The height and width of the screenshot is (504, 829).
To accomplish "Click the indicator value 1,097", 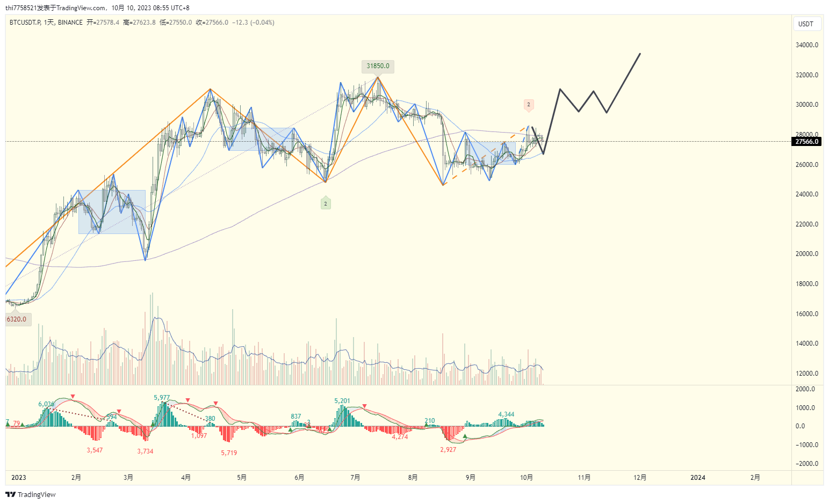I will tap(199, 436).
